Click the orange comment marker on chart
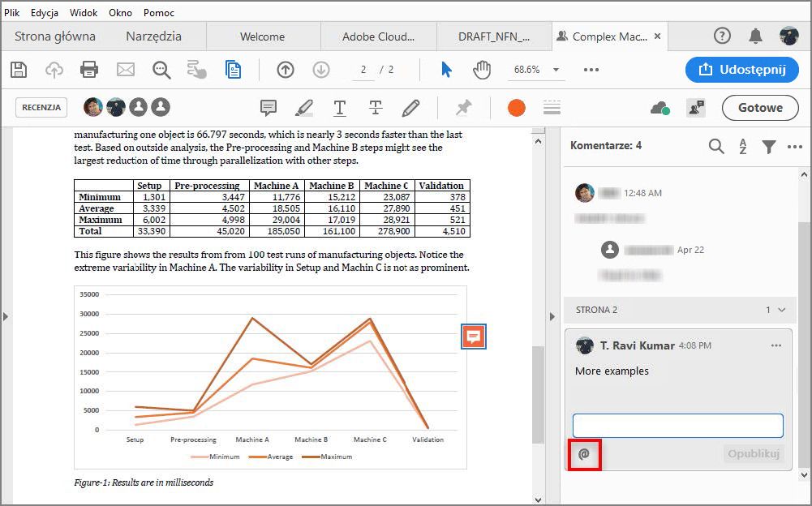Image resolution: width=812 pixels, height=506 pixels. 473,337
